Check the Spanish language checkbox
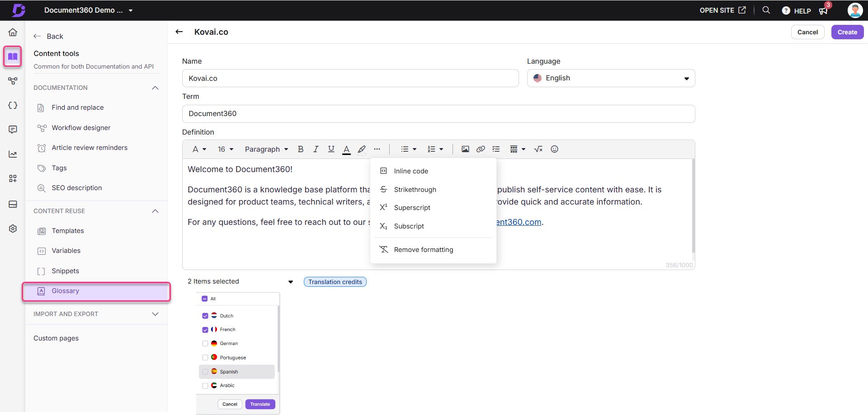This screenshot has width=868, height=415. [x=205, y=372]
